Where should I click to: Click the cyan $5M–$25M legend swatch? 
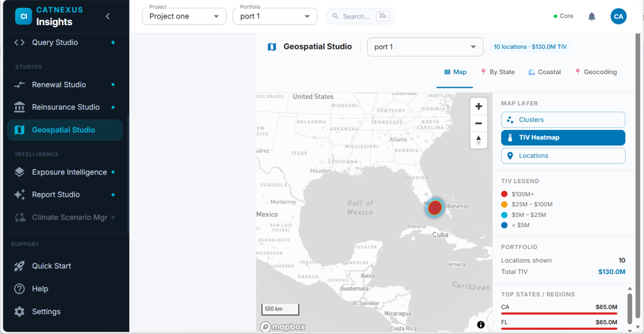(505, 215)
